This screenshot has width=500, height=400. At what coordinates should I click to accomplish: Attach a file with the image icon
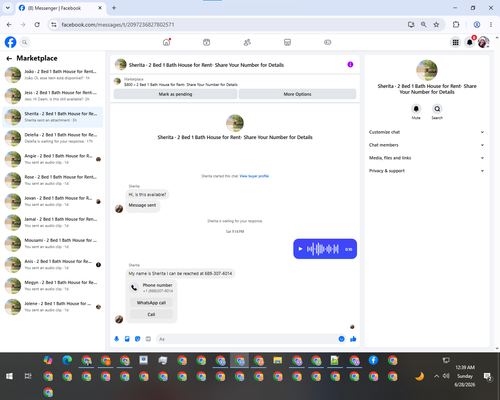coord(127,339)
